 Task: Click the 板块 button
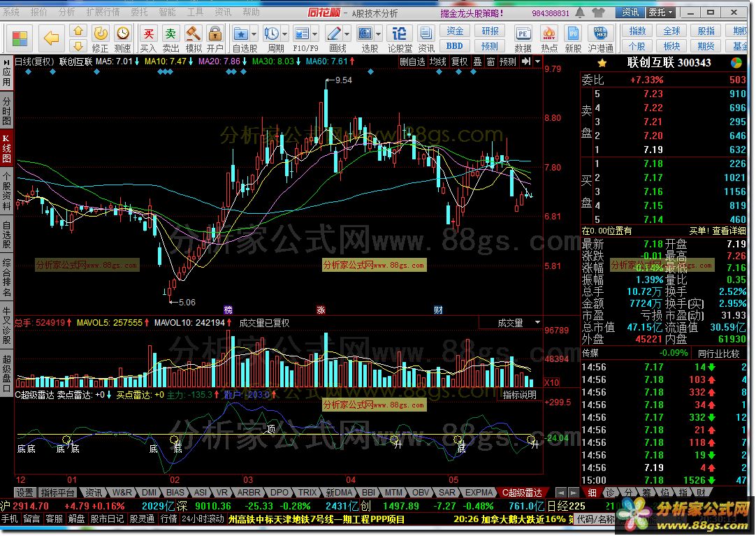click(x=671, y=46)
